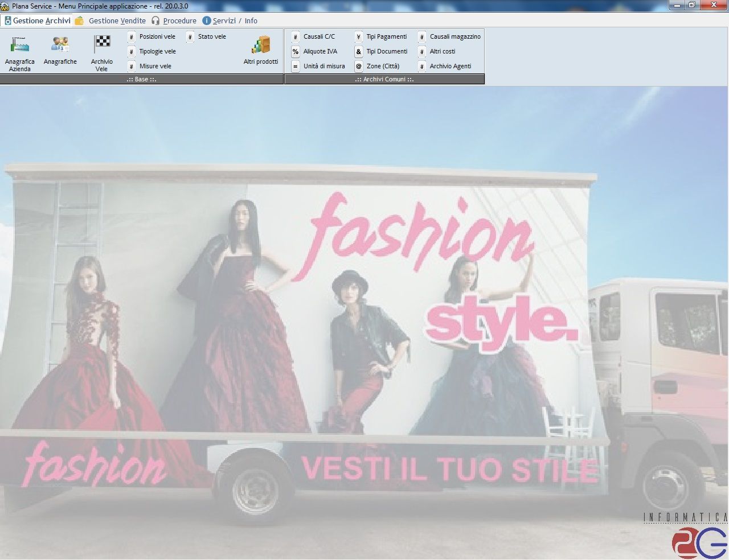
Task: Open Causali magazzino table
Action: click(x=455, y=36)
